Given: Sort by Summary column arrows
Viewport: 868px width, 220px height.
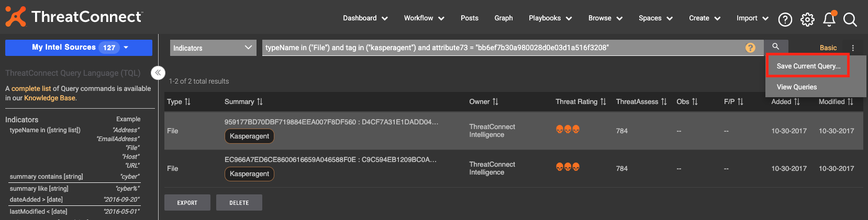Looking at the screenshot, I should [x=260, y=102].
